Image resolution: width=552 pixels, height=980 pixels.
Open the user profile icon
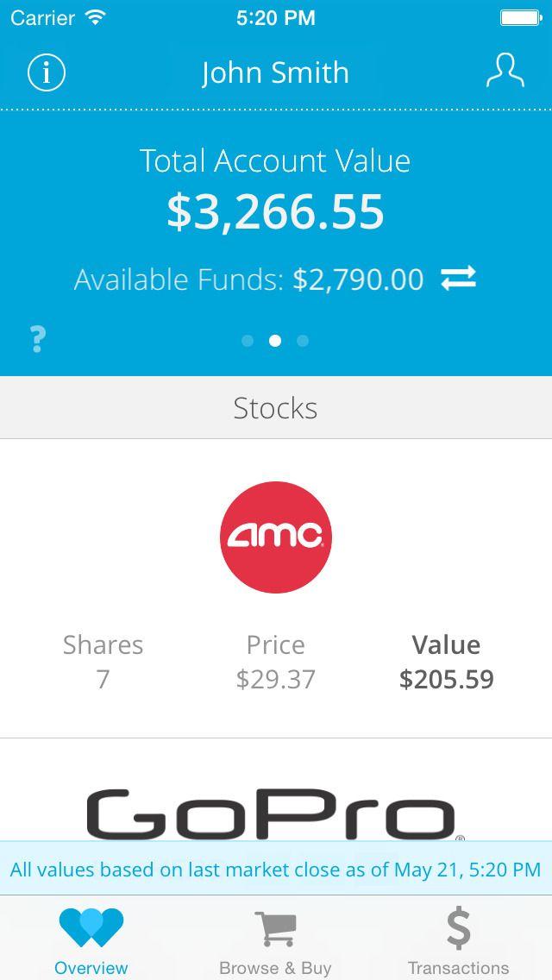[x=505, y=72]
